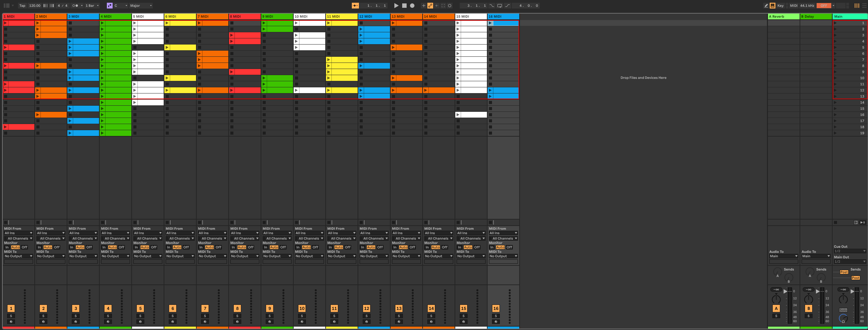Open the 1 Bar quantization dropdown
Viewport: 868px width, 330px height.
click(92, 6)
